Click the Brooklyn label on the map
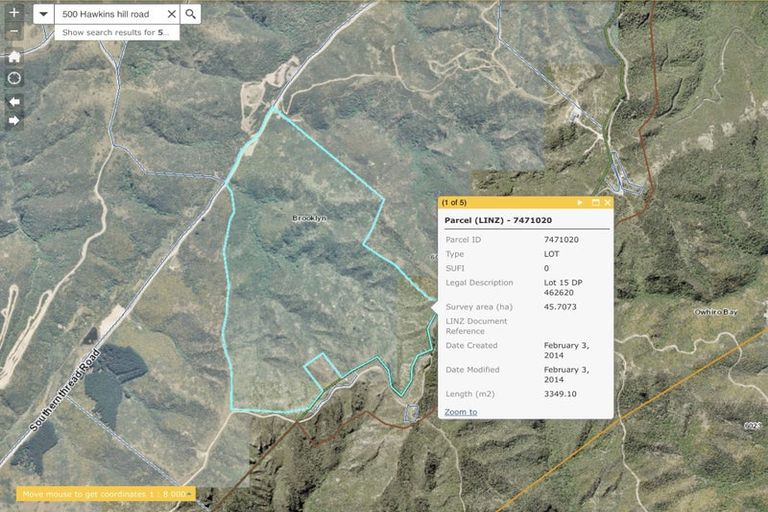This screenshot has width=768, height=512. coord(309,218)
